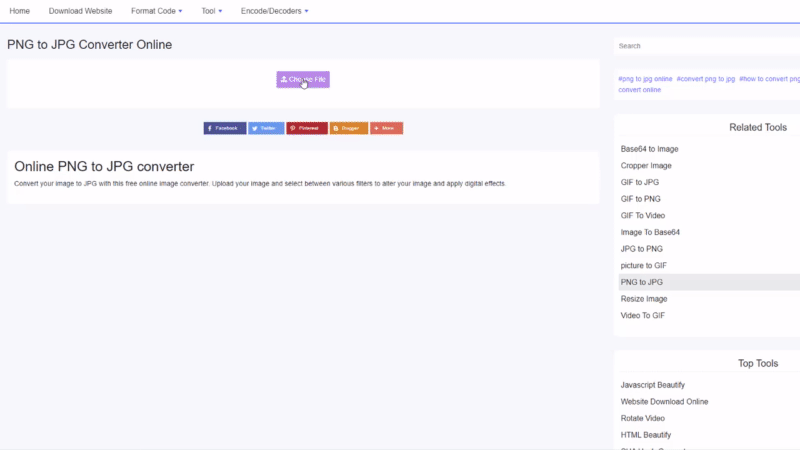Viewport: 800px width, 450px height.
Task: Open Resize Image from Related Tools
Action: pos(644,299)
